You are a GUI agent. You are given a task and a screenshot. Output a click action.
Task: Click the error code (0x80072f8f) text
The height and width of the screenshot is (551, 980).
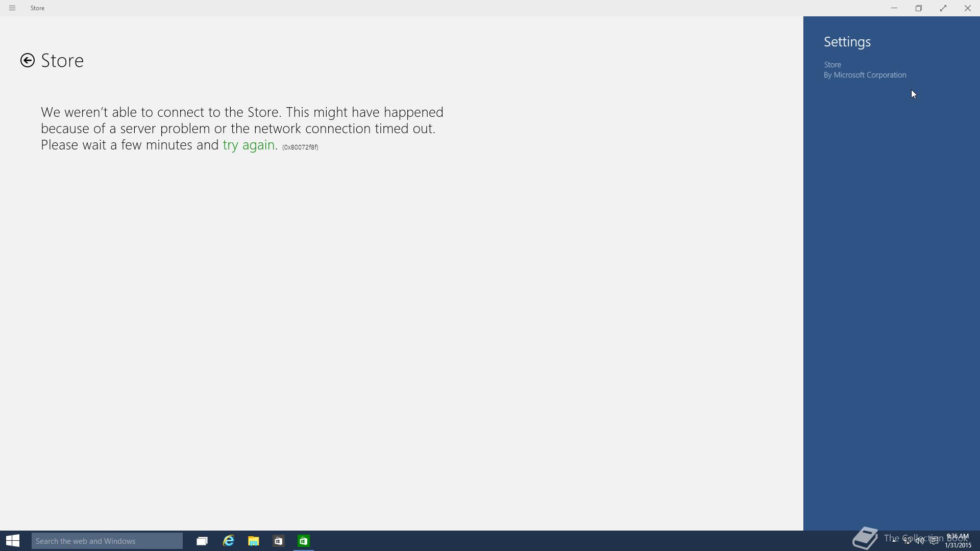[300, 147]
